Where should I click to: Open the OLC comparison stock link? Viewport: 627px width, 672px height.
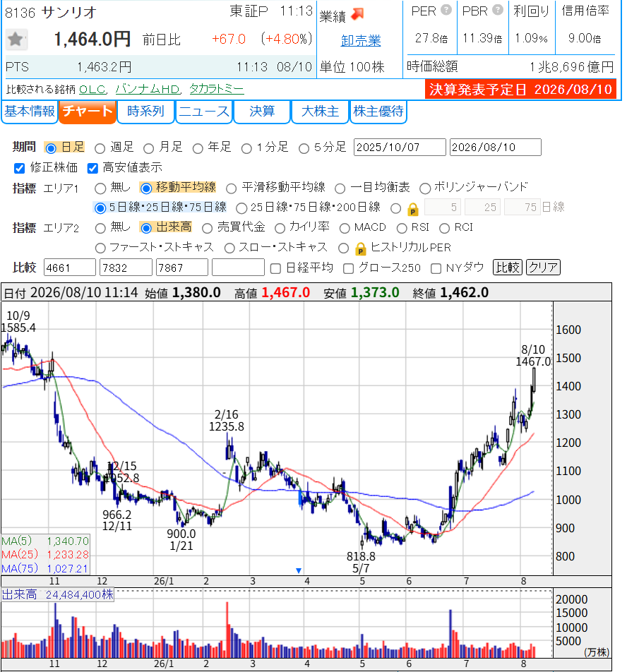[92, 89]
